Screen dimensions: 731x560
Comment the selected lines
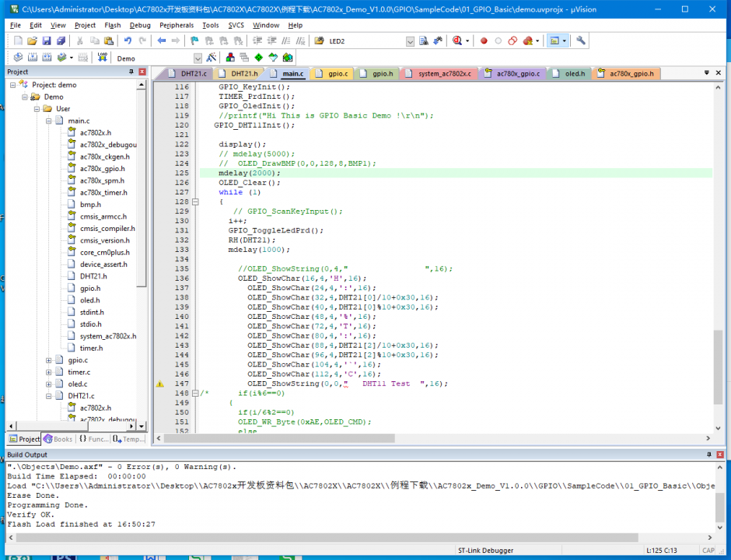coord(286,41)
